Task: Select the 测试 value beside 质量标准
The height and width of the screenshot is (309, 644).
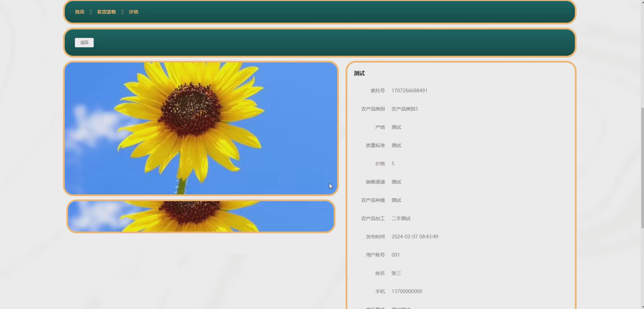Action: [396, 145]
